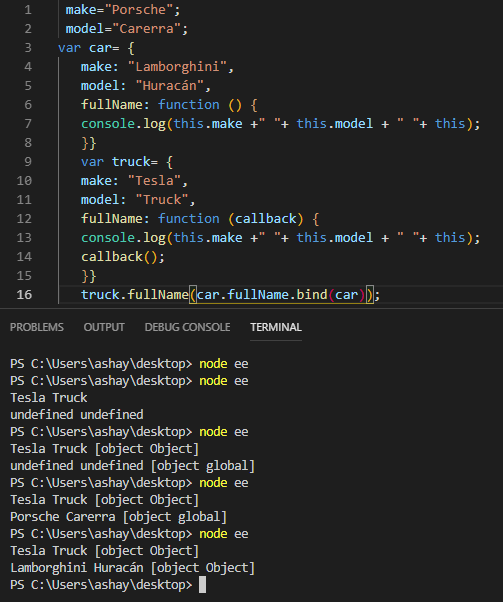Click first 'Tesla Truck' terminal output line
503x602 pixels.
tap(49, 398)
